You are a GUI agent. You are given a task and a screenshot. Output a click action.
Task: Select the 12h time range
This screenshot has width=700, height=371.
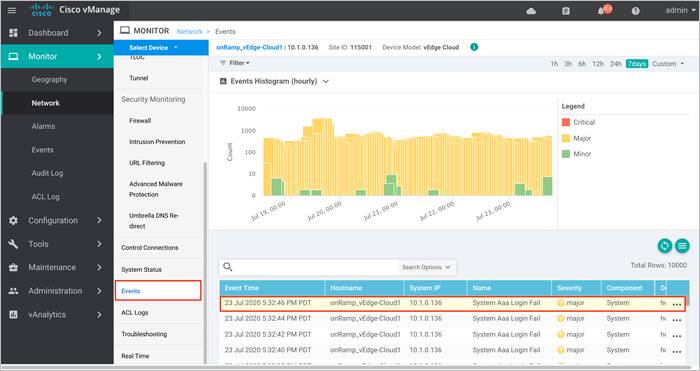click(598, 64)
